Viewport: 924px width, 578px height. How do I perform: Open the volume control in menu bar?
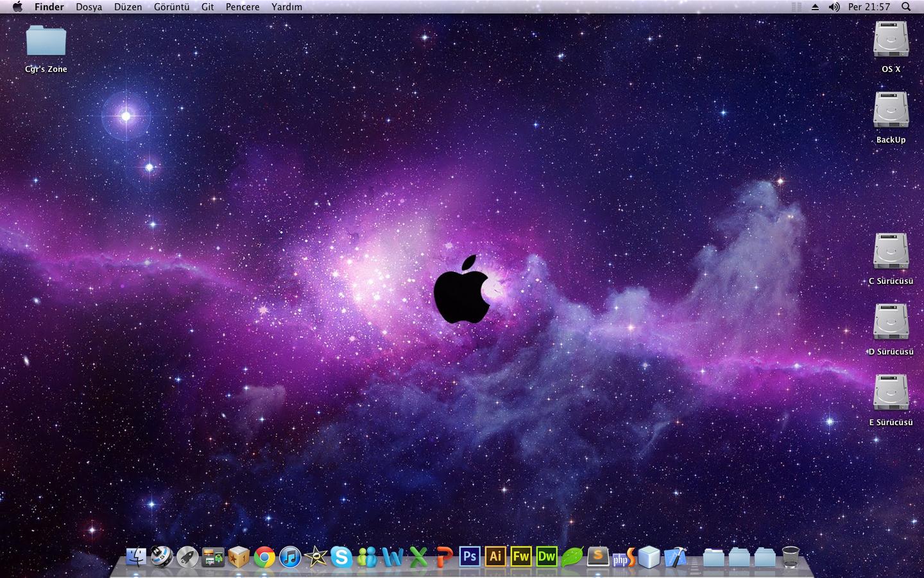click(834, 6)
